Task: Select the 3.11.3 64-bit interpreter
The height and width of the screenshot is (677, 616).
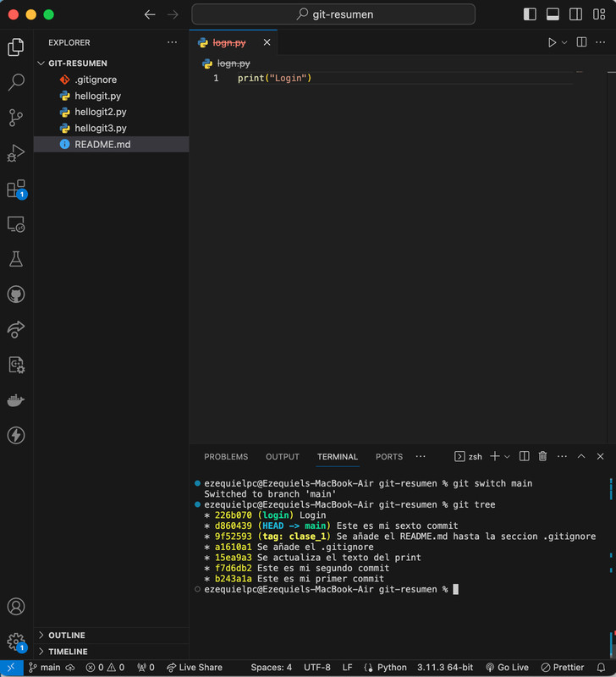Action: [445, 668]
